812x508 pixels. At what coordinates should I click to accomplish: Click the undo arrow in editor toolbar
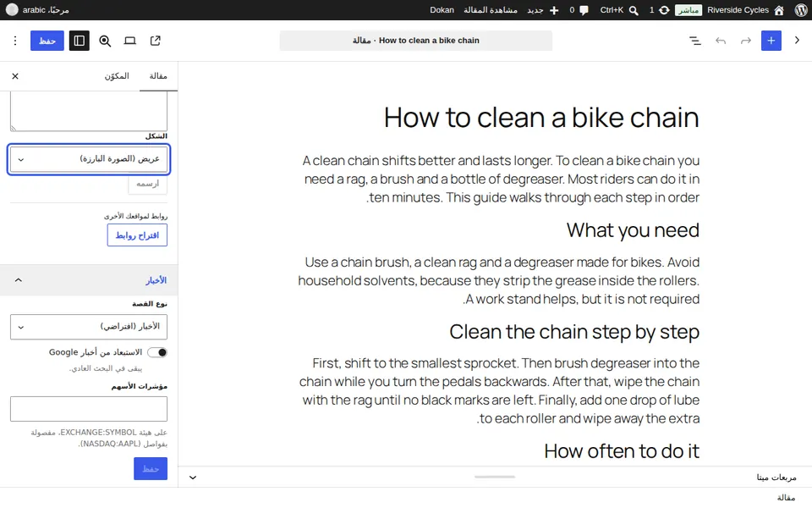point(721,41)
